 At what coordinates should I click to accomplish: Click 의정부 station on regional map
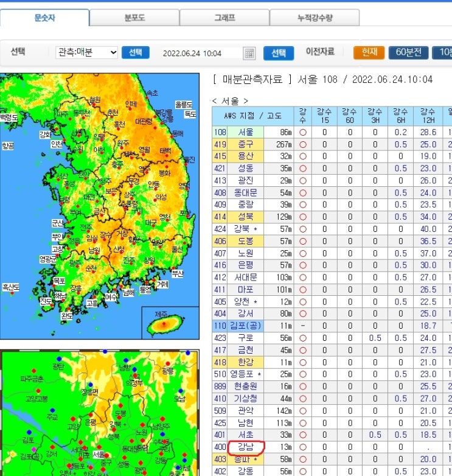coord(134,383)
